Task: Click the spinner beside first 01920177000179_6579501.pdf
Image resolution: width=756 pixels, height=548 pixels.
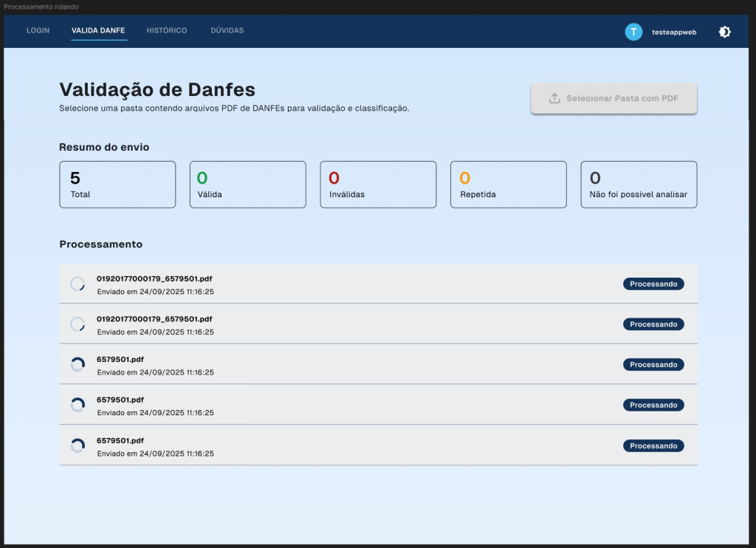Action: 78,283
